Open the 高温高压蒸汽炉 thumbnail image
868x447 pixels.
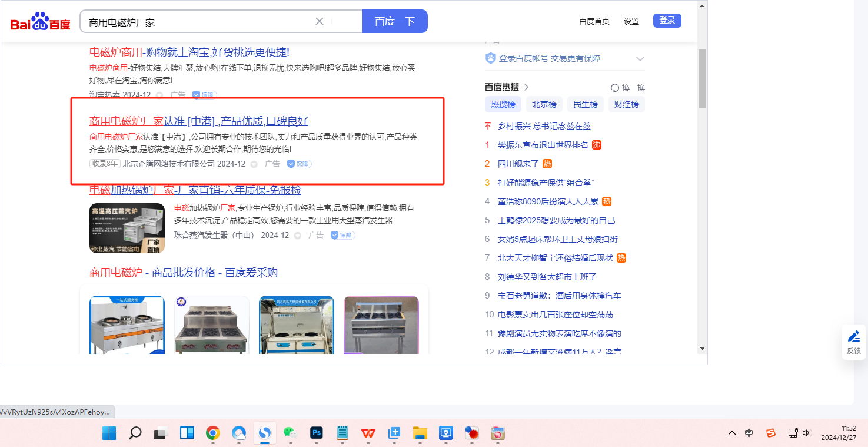tap(127, 229)
